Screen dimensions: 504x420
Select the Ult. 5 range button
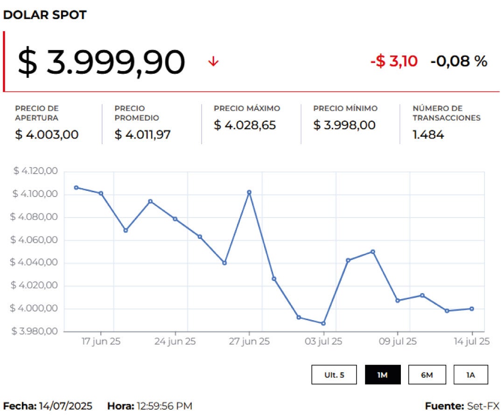(x=334, y=375)
